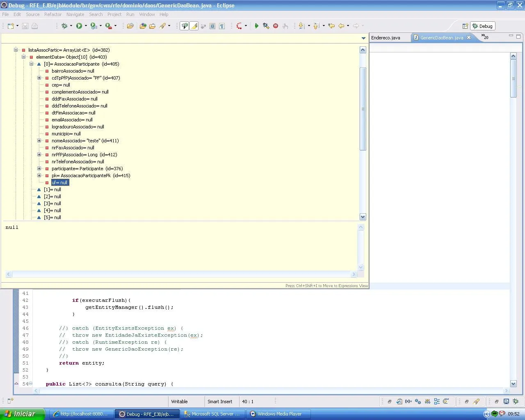Switch to the Endereco.java tab
This screenshot has width=525, height=420.
pos(386,38)
